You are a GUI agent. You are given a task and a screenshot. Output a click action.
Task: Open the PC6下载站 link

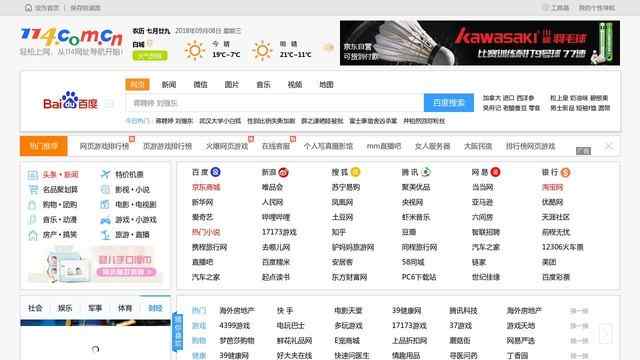419,277
